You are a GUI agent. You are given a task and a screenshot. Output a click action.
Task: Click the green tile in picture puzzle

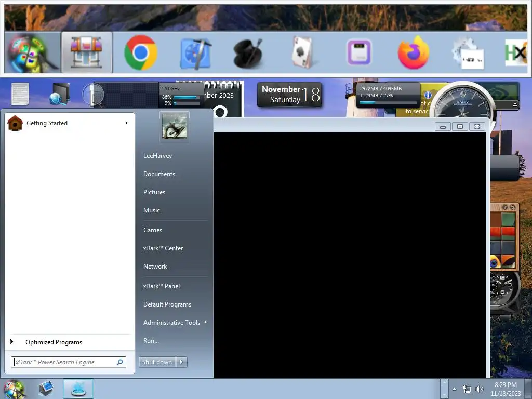(x=508, y=220)
